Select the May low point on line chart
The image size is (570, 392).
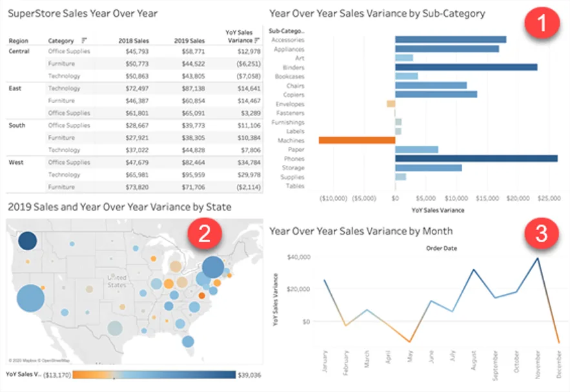pyautogui.click(x=410, y=342)
